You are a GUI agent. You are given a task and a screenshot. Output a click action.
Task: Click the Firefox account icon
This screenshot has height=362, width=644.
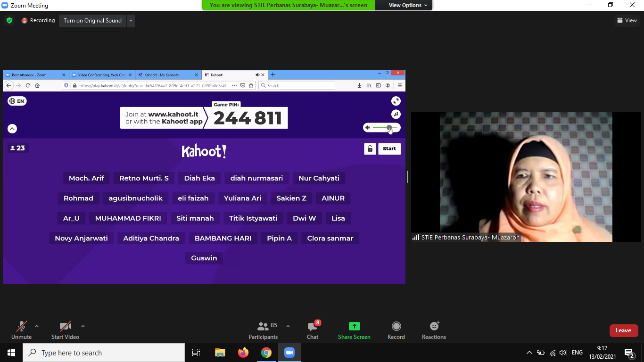point(388,85)
